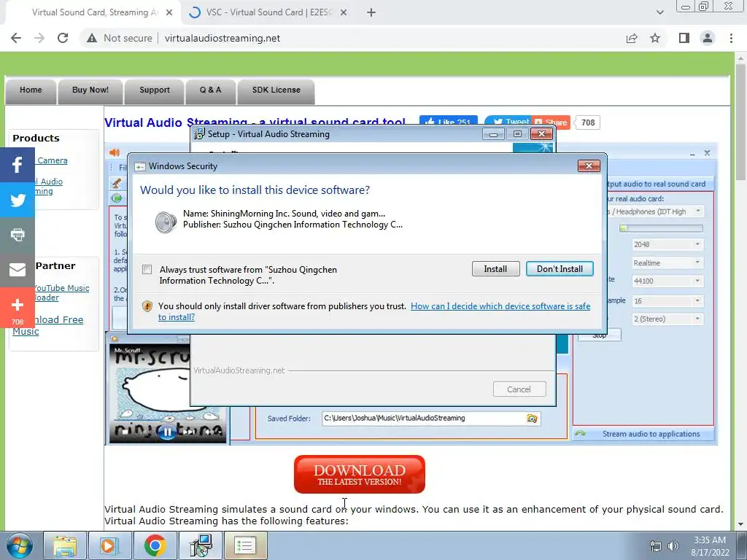Screen dimensions: 747x560
Task: Click the 708 share count bubble
Action: (x=588, y=122)
